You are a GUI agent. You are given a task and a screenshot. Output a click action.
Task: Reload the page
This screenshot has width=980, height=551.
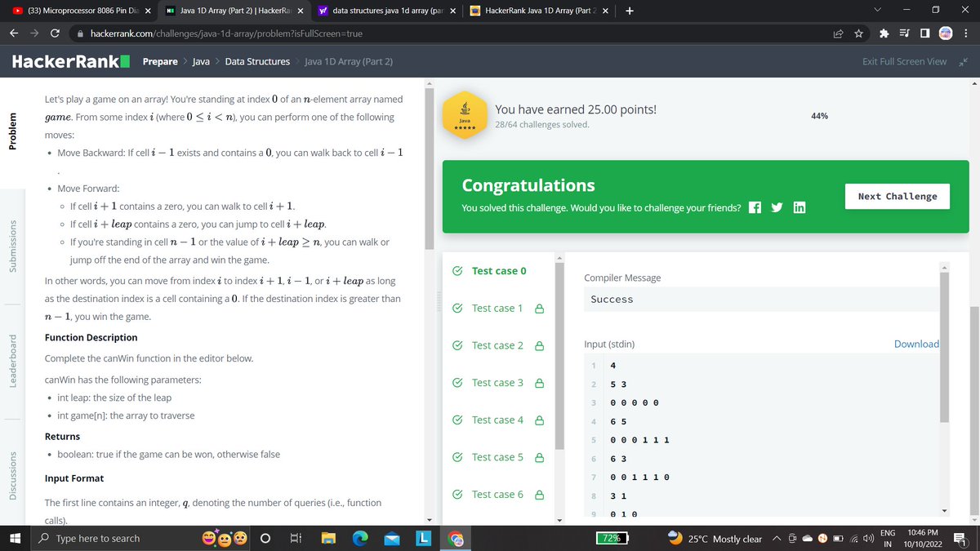coord(54,33)
